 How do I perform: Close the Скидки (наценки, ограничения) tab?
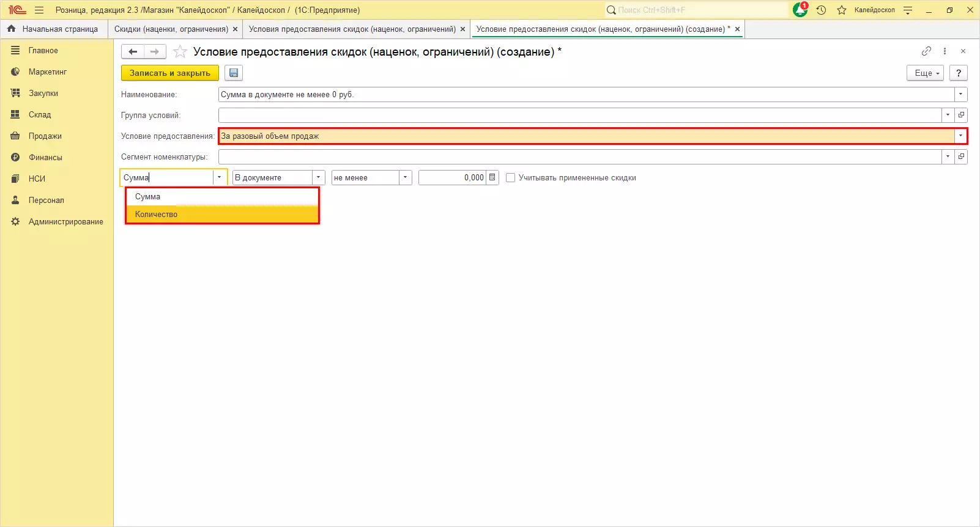(x=235, y=29)
